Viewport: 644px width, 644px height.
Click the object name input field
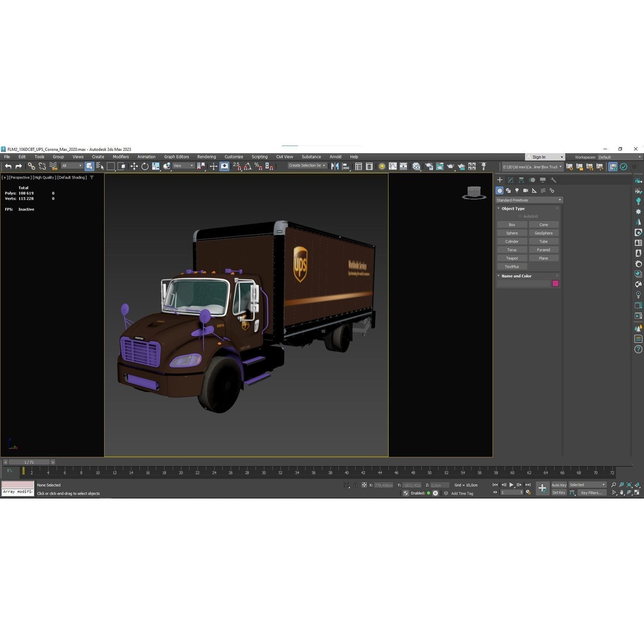coord(524,283)
